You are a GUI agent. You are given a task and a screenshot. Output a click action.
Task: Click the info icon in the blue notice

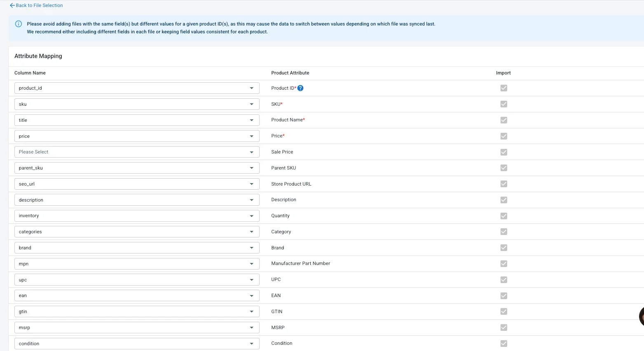(19, 24)
